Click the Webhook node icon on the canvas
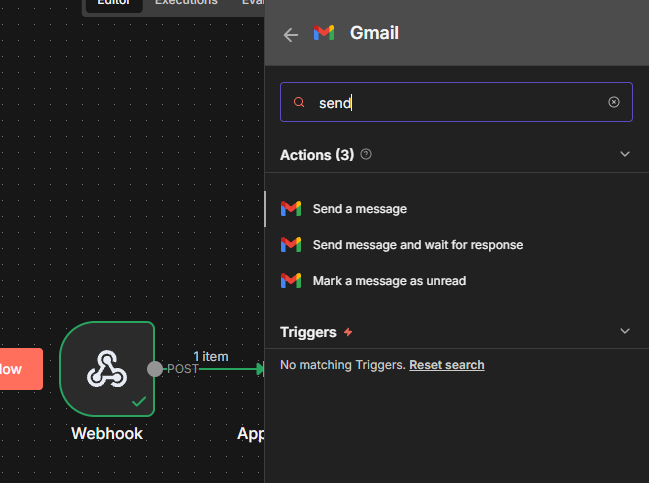This screenshot has width=649, height=483. click(x=107, y=369)
